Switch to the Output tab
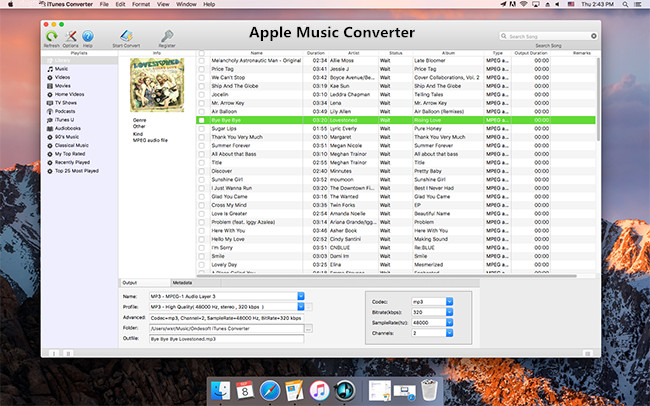This screenshot has height=406, width=650. pos(145,283)
